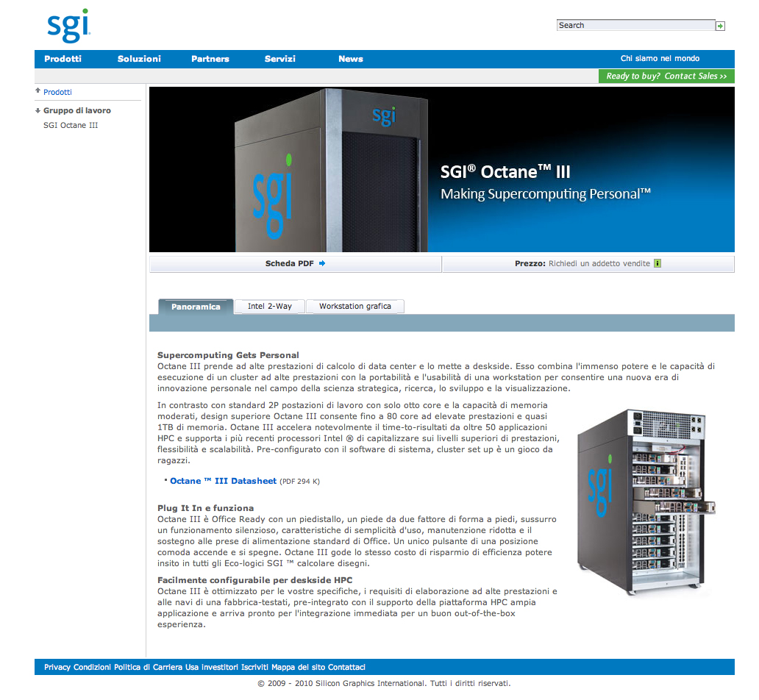
Task: Collapse the Gruppo di lavoro section arrow
Action: point(38,111)
